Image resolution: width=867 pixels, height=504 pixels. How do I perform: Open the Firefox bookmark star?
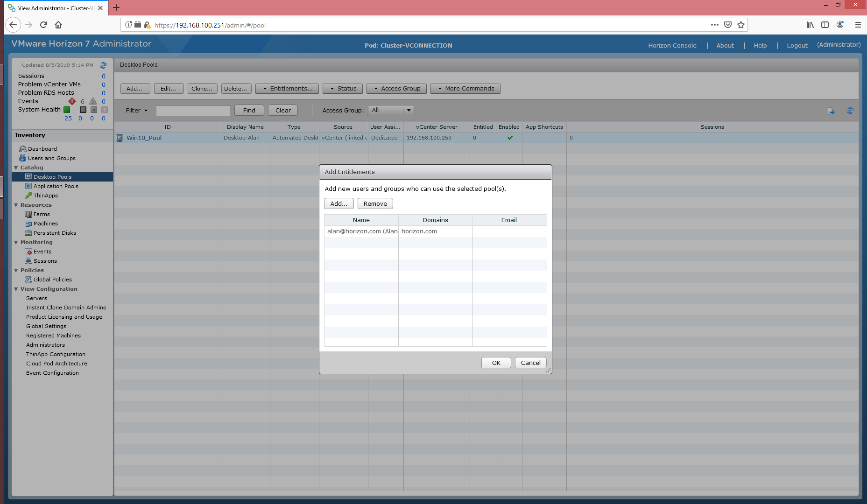pyautogui.click(x=741, y=25)
